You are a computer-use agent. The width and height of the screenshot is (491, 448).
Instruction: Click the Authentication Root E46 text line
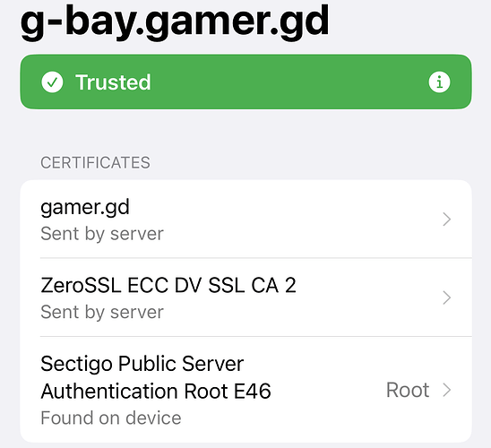pos(156,391)
